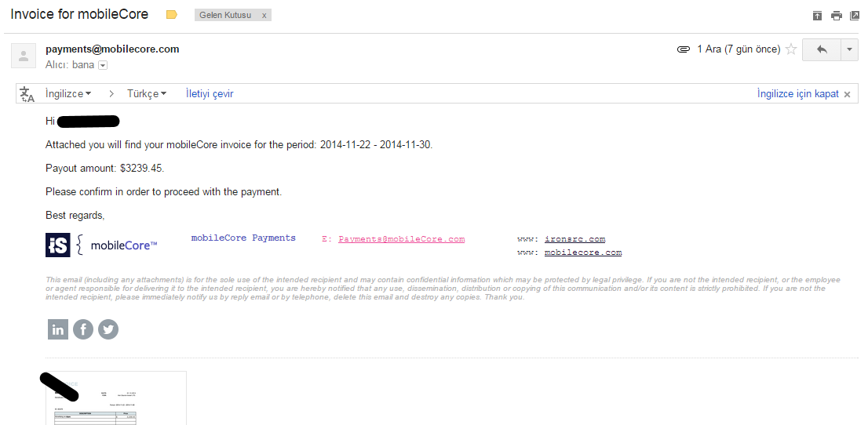Click the yellow importance marker label icon
This screenshot has height=425, width=868.
pos(172,15)
